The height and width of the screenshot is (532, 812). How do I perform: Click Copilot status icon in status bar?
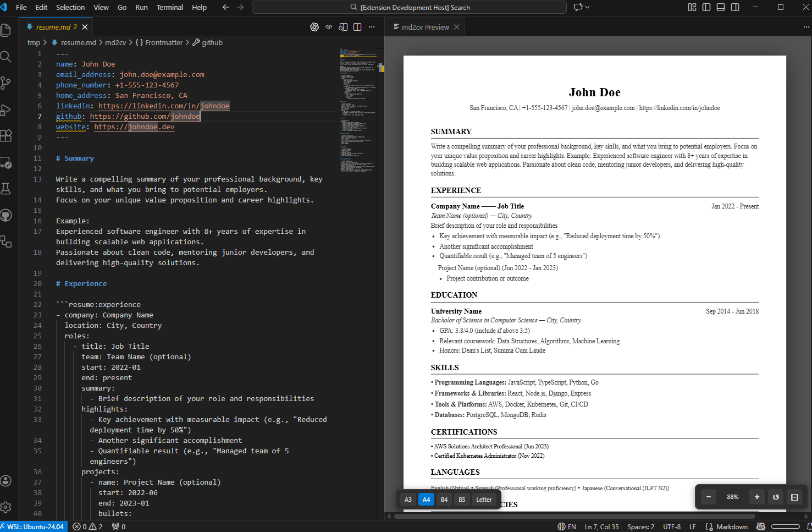pyautogui.click(x=761, y=526)
